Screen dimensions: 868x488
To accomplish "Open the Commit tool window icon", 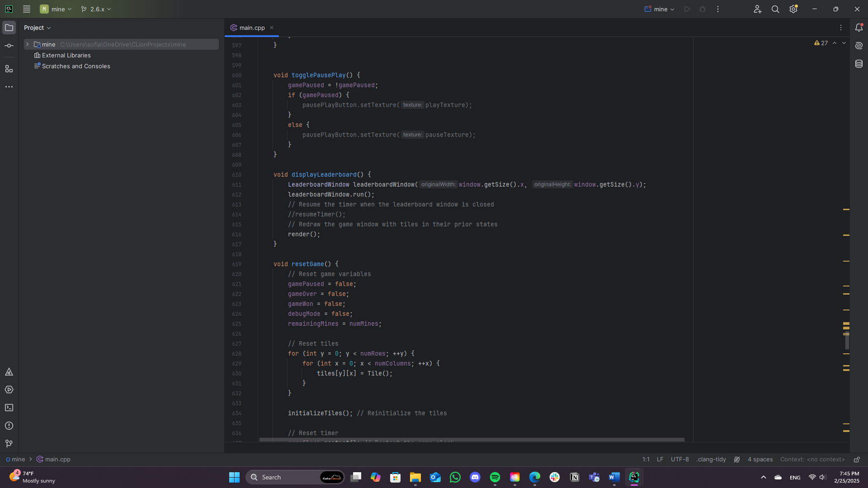I will point(9,46).
